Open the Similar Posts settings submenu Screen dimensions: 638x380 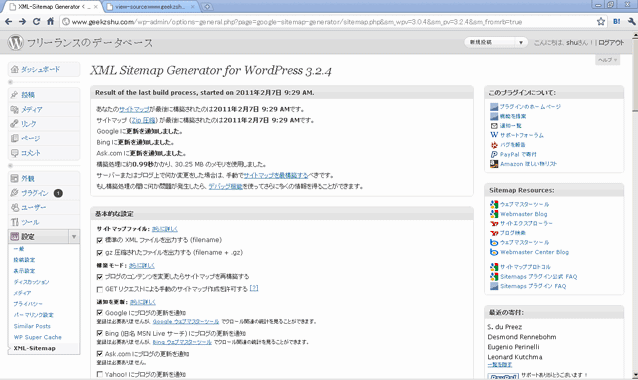(x=32, y=326)
